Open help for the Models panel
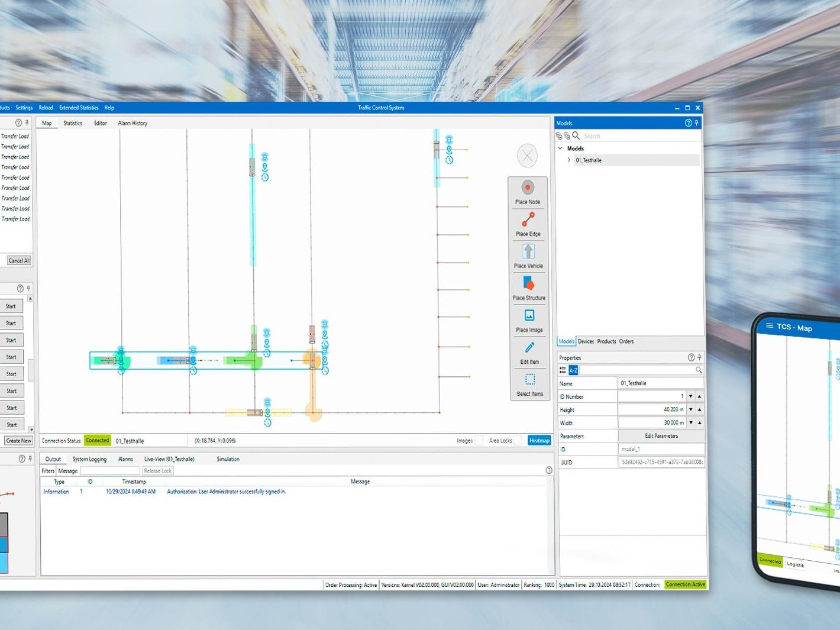 pyautogui.click(x=688, y=123)
